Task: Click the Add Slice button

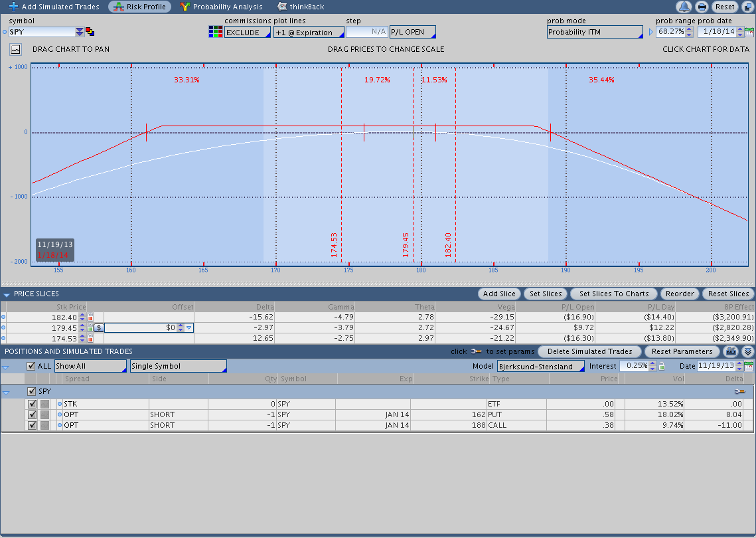Action: click(x=499, y=294)
